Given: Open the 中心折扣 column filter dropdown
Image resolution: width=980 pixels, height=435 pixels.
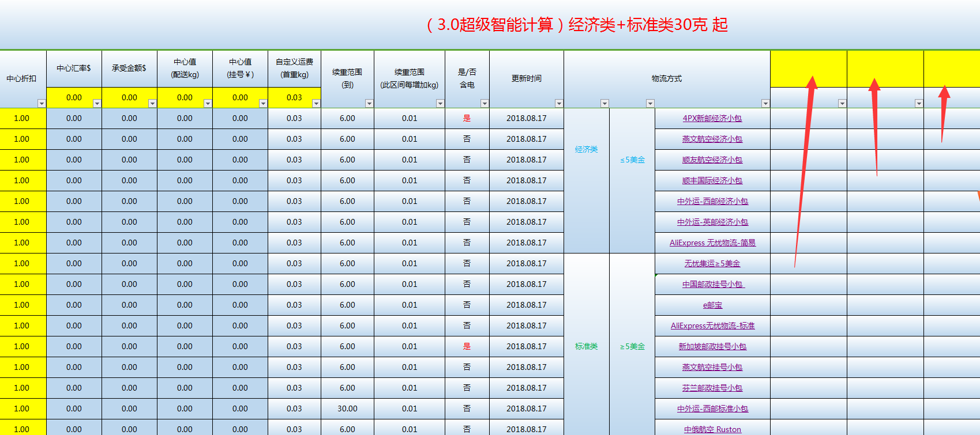Looking at the screenshot, I should click(x=42, y=104).
